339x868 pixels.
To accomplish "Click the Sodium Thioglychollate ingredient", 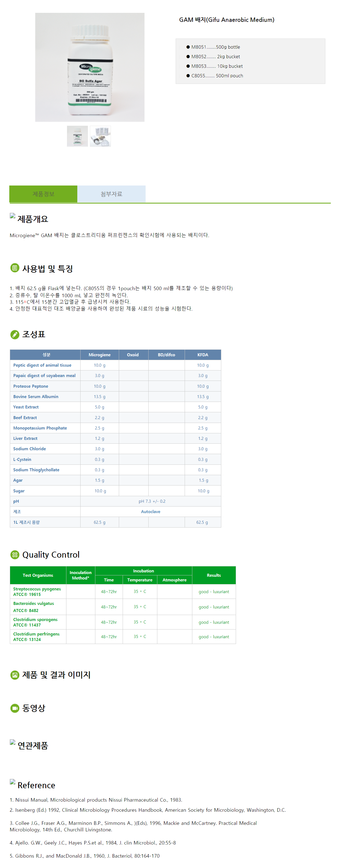I will pyautogui.click(x=36, y=470).
